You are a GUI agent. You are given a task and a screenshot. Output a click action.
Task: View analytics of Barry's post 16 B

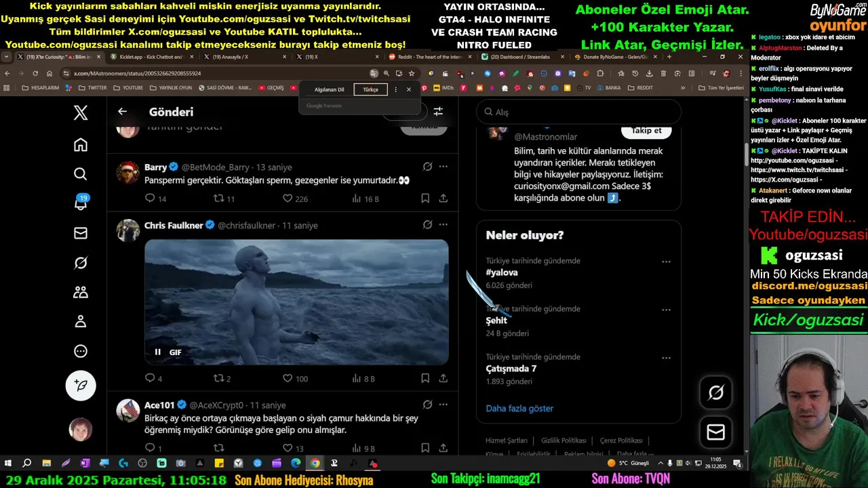click(x=366, y=199)
